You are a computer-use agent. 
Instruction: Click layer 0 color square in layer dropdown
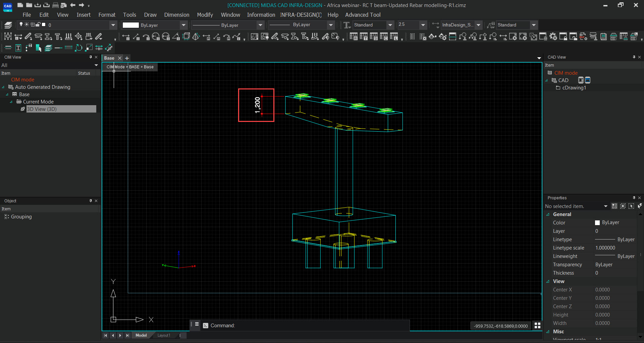pyautogui.click(x=44, y=24)
